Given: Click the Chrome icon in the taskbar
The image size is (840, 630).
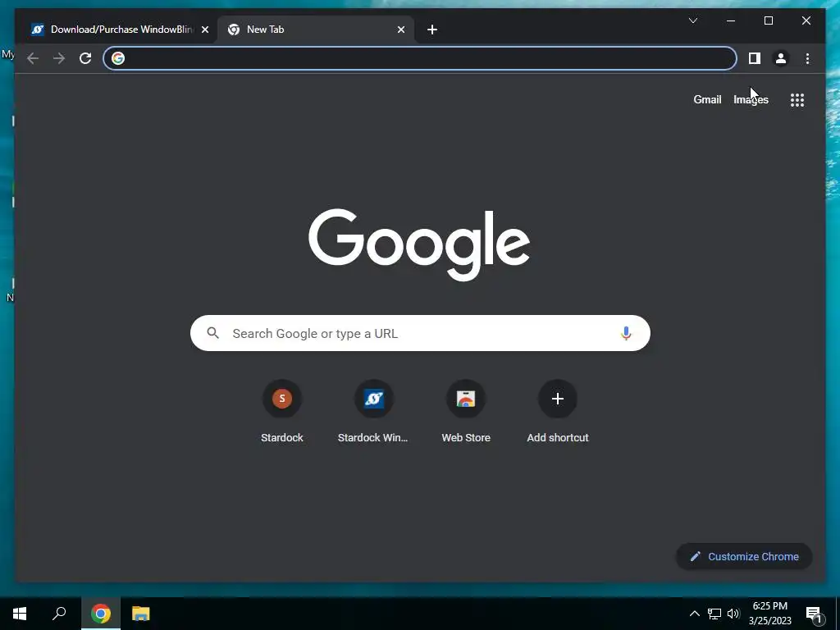Looking at the screenshot, I should [101, 614].
